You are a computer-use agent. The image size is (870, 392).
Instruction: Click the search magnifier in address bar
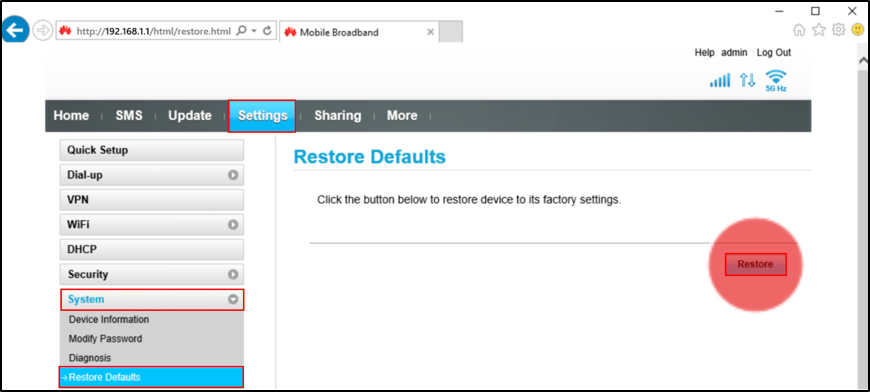(x=241, y=31)
